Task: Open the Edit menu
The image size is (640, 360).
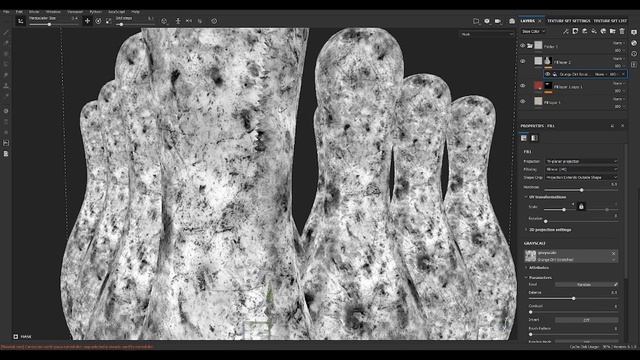Action: (x=19, y=12)
